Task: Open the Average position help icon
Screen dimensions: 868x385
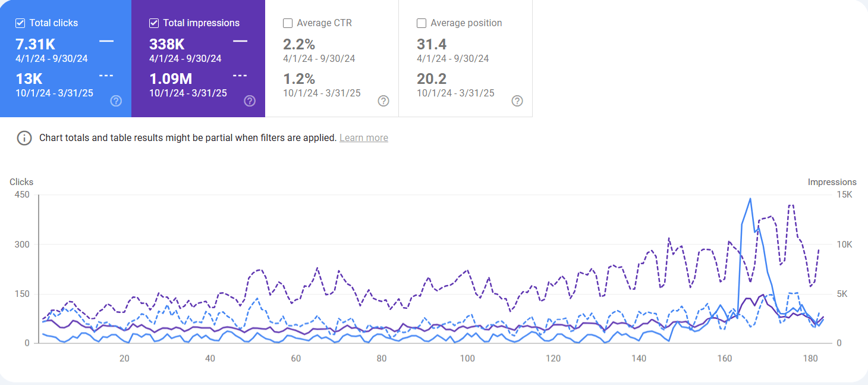Action: pos(517,101)
